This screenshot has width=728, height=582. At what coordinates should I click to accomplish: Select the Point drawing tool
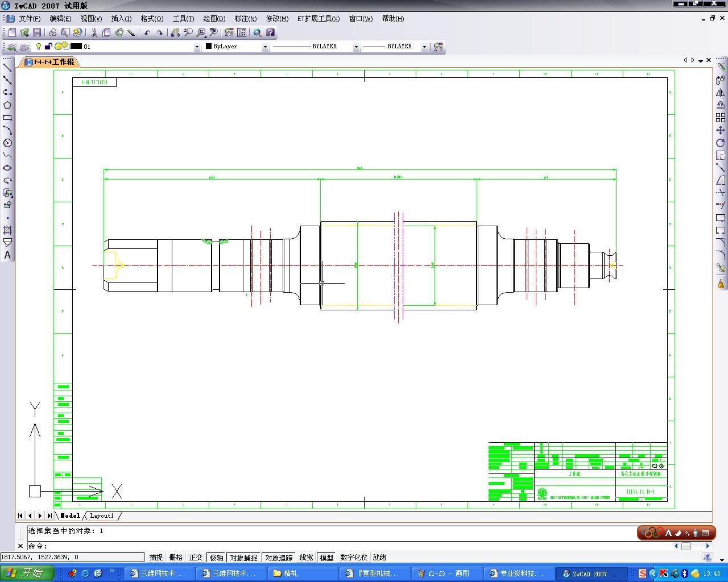coord(7,218)
